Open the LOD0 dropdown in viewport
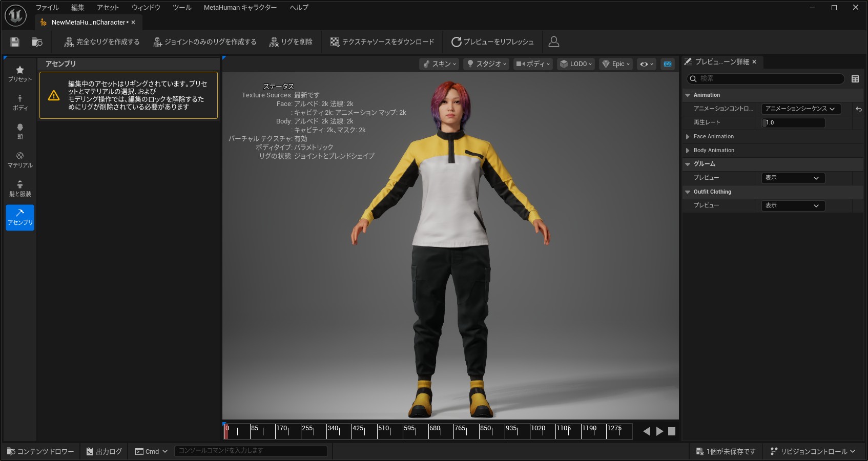The image size is (868, 461). [576, 64]
